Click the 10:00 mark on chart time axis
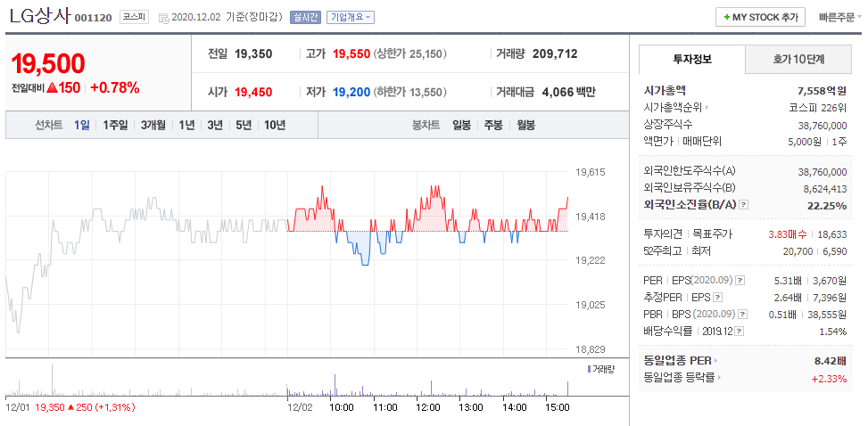The width and height of the screenshot is (868, 426). pyautogui.click(x=342, y=408)
